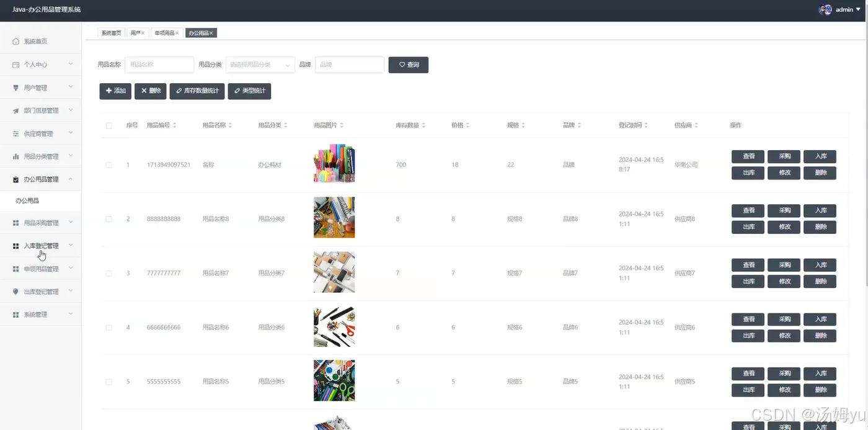Sort by 品牌 column arrows

[579, 125]
